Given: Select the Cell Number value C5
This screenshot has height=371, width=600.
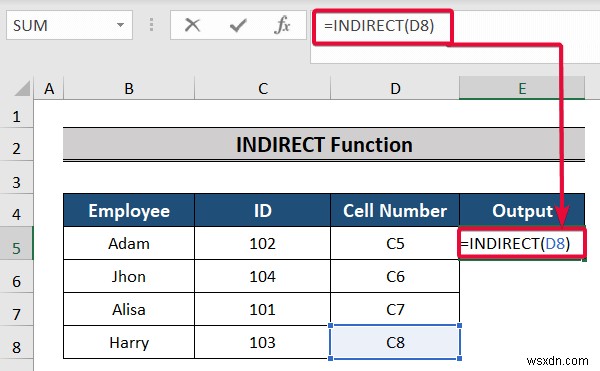Looking at the screenshot, I should click(395, 243).
